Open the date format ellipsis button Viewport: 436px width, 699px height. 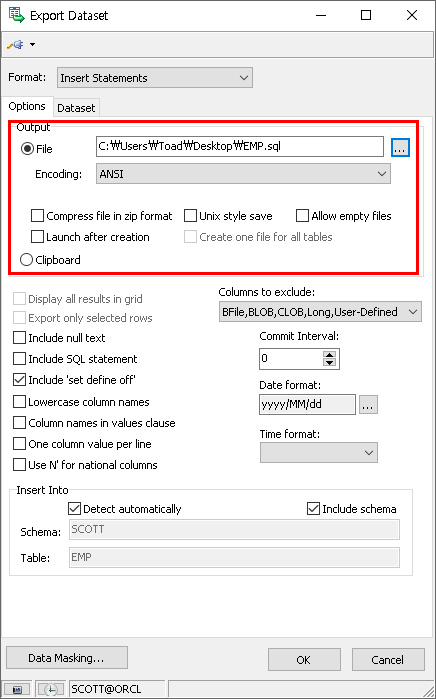click(x=368, y=404)
